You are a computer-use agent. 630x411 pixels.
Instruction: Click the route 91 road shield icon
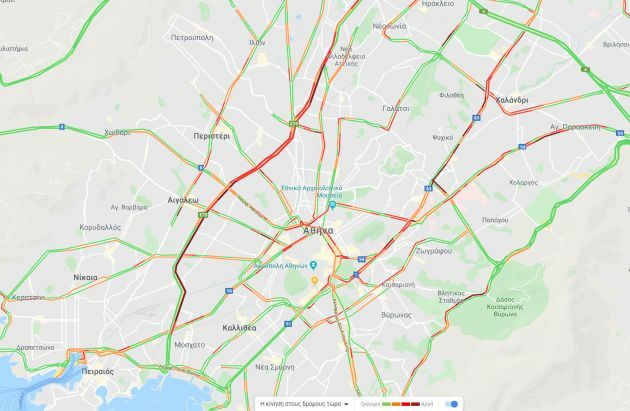click(288, 323)
